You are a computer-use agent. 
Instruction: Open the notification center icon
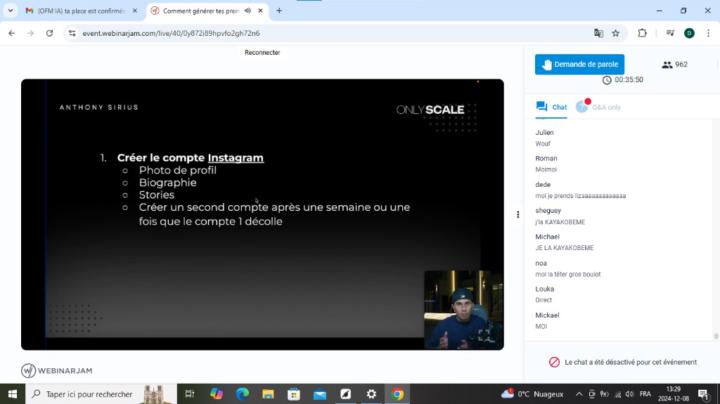pyautogui.click(x=704, y=394)
